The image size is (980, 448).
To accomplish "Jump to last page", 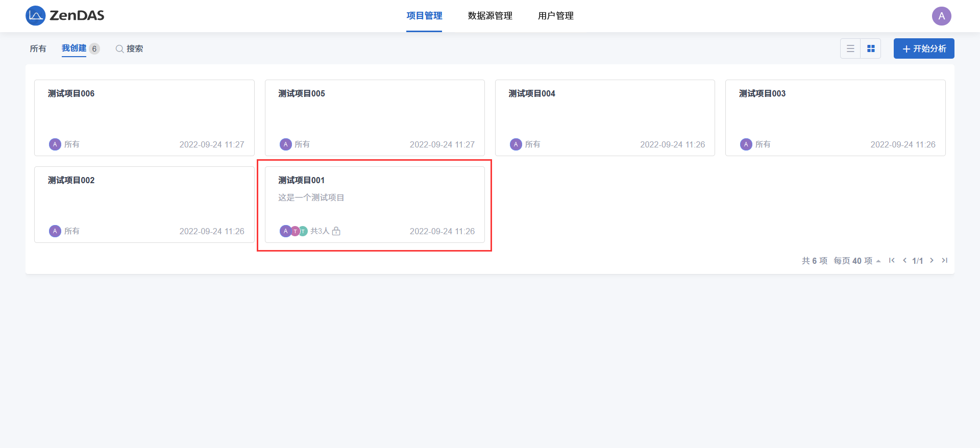I will point(945,260).
